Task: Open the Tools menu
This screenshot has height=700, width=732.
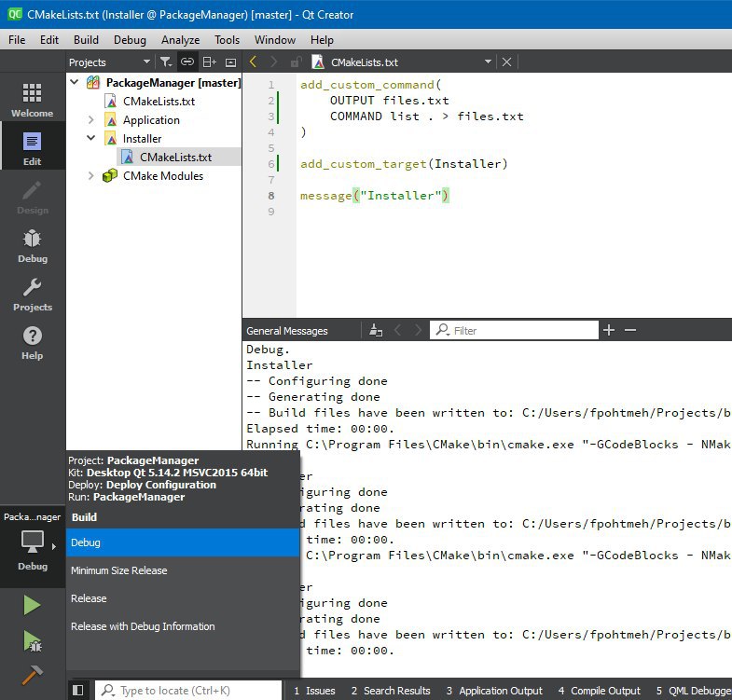Action: [x=227, y=40]
